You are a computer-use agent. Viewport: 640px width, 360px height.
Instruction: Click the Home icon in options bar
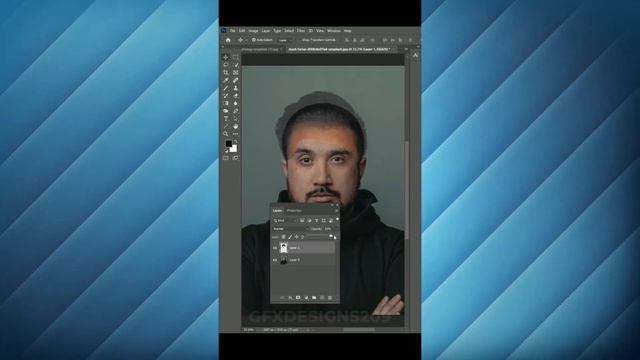[228, 40]
